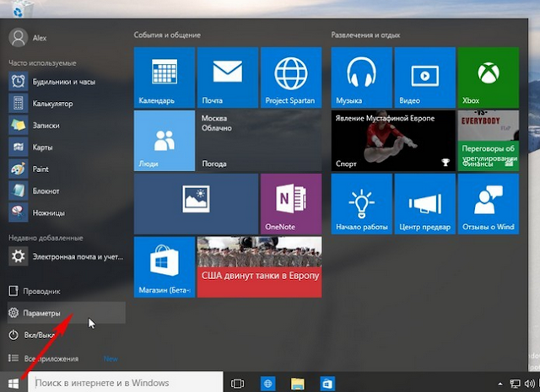Launch the Project Spartan browser tile
The image size is (540, 392).
[291, 78]
